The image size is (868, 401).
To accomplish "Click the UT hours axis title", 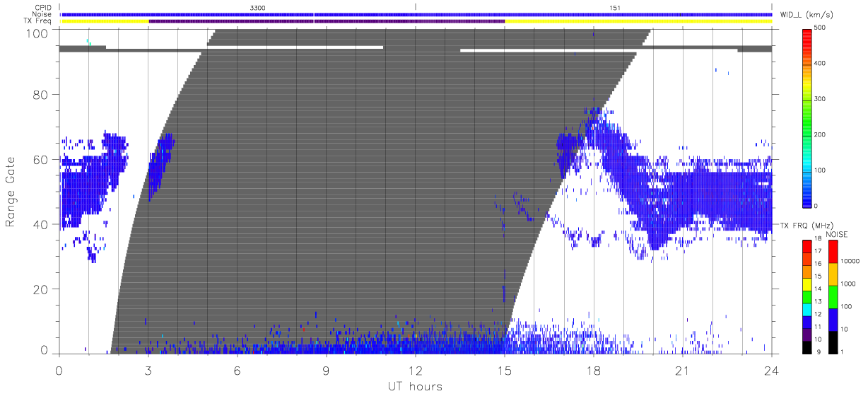I will click(415, 386).
